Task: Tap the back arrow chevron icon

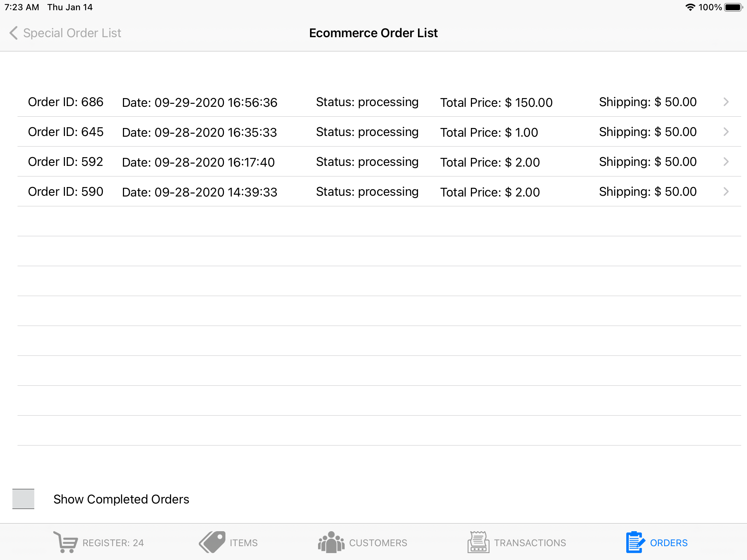Action: pyautogui.click(x=13, y=33)
